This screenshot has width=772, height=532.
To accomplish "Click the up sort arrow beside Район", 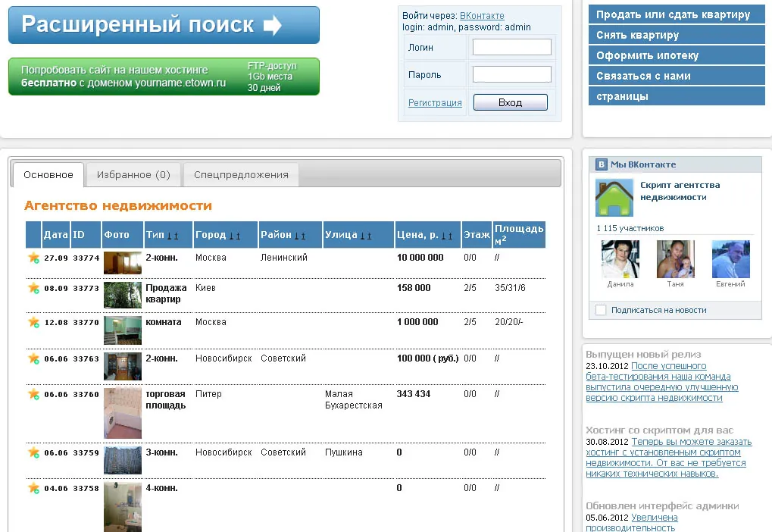I will pyautogui.click(x=303, y=236).
